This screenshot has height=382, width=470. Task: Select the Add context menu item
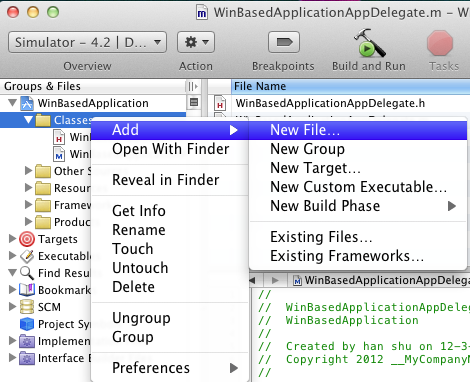pyautogui.click(x=170, y=130)
